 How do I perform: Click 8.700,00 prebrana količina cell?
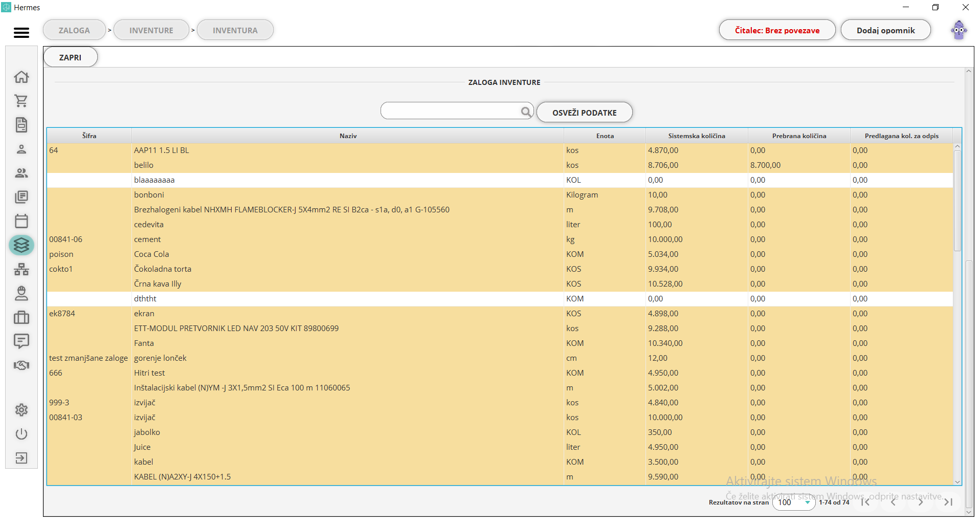799,165
